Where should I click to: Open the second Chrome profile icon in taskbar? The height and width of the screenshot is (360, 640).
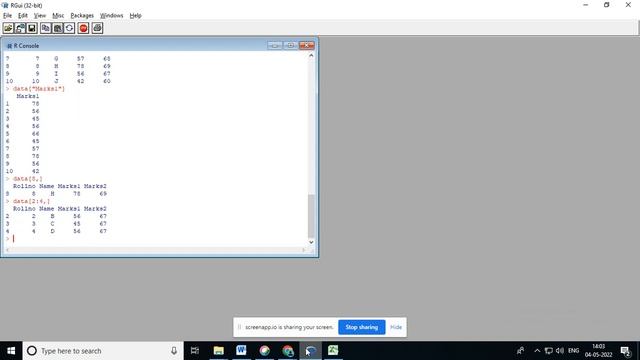pos(288,351)
